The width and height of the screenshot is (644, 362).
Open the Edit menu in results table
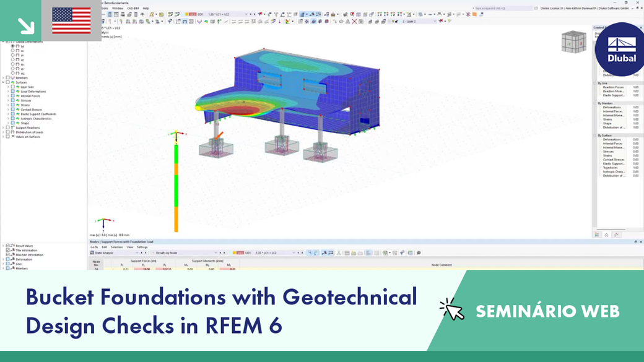(104, 247)
